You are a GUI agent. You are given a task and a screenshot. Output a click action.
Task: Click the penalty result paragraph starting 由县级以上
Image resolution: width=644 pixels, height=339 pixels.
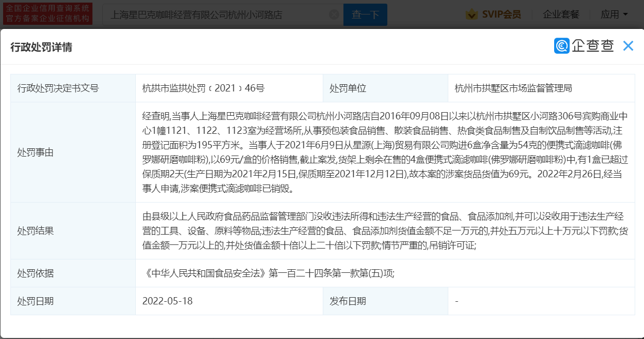(x=385, y=231)
